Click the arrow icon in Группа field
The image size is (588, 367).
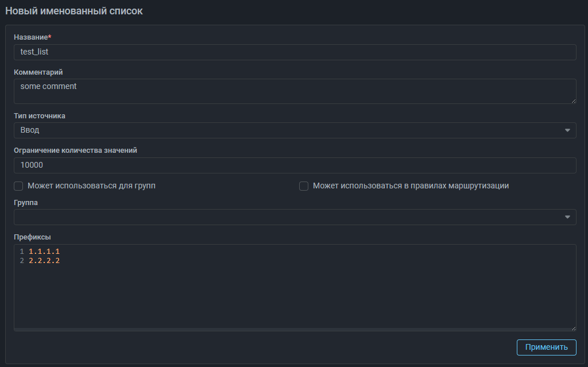[567, 217]
